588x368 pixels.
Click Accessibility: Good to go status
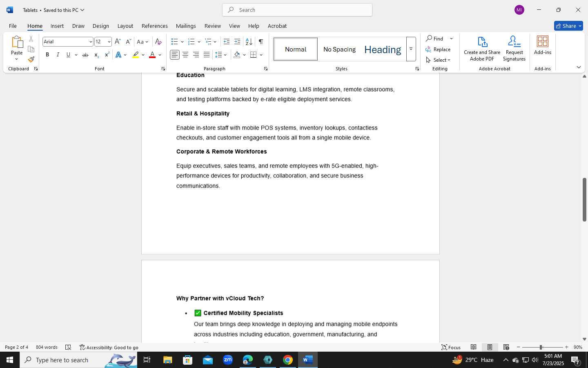click(109, 348)
